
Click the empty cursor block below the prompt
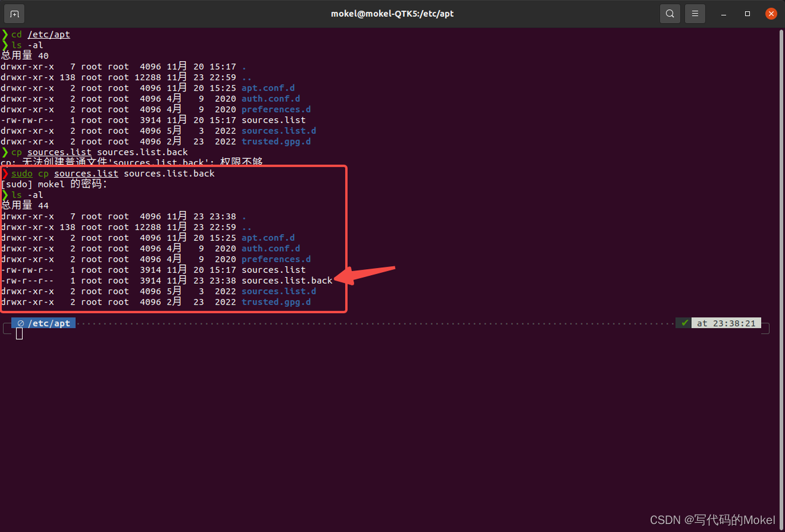pos(19,333)
